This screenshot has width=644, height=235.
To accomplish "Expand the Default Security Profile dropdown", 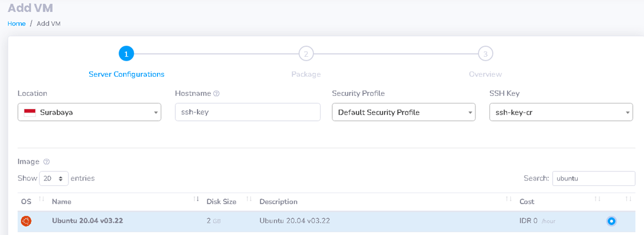I will pyautogui.click(x=404, y=112).
